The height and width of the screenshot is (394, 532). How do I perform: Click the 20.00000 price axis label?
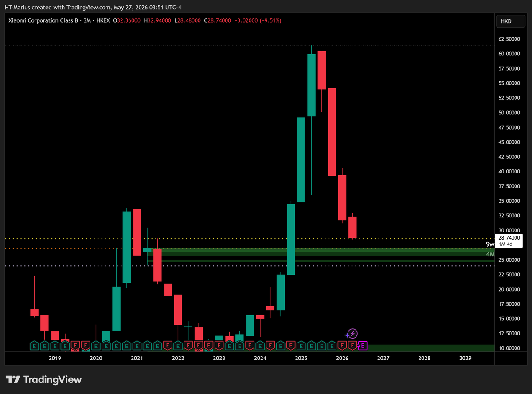click(x=509, y=289)
